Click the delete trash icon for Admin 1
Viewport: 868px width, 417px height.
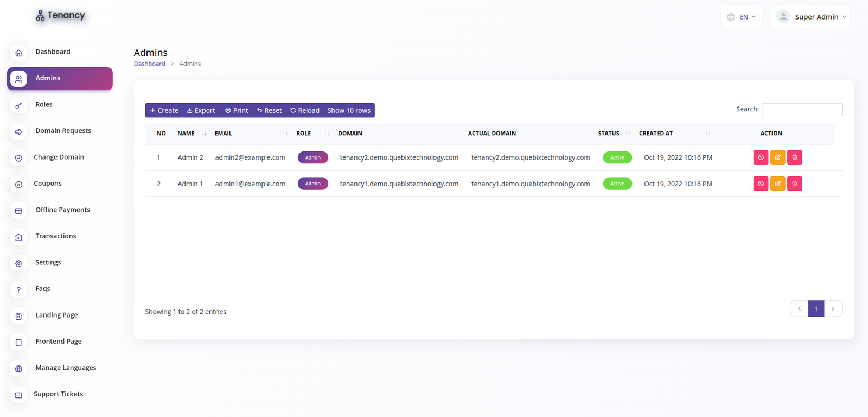(x=794, y=184)
